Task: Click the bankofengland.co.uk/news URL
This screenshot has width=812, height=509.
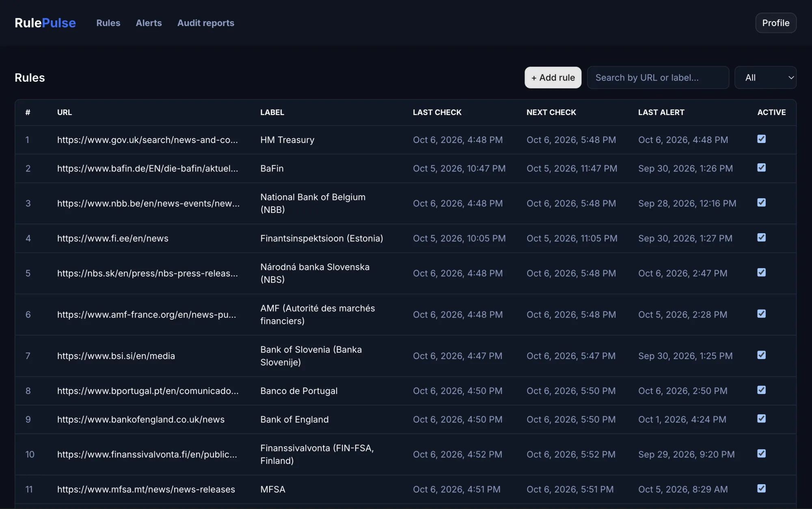Action: tap(140, 419)
